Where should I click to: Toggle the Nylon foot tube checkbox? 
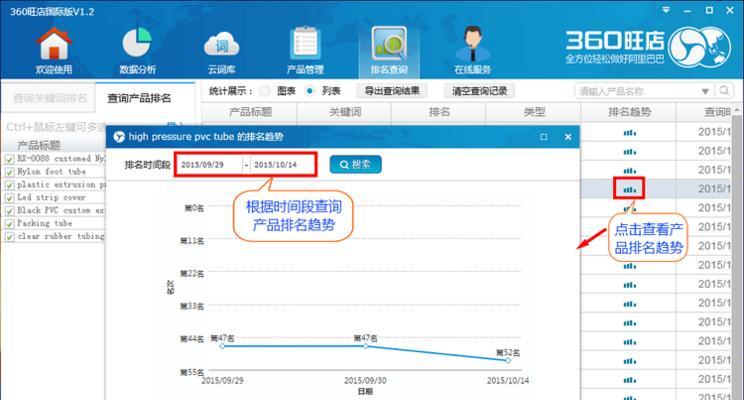tap(9, 172)
